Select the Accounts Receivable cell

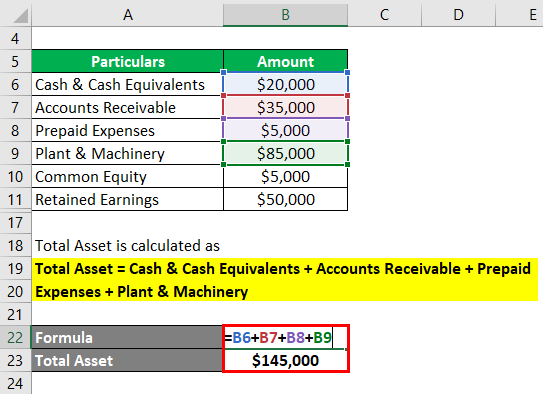[x=127, y=107]
